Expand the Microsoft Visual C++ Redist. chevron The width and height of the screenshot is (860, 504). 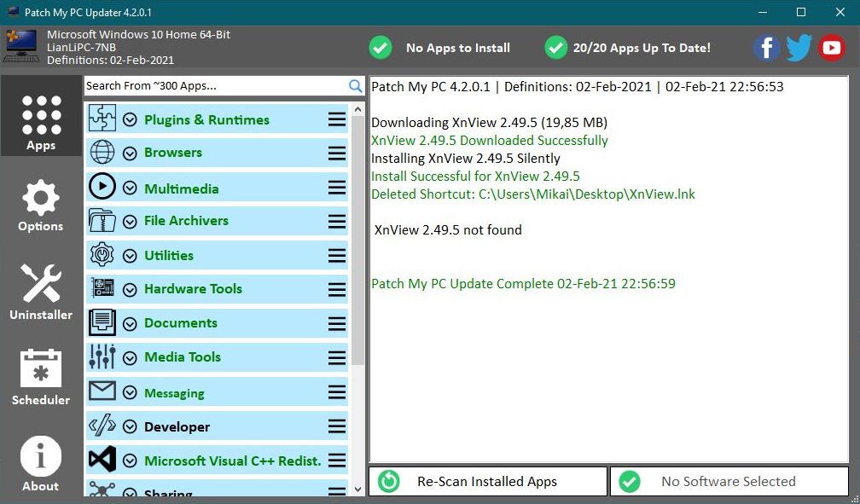pyautogui.click(x=130, y=461)
